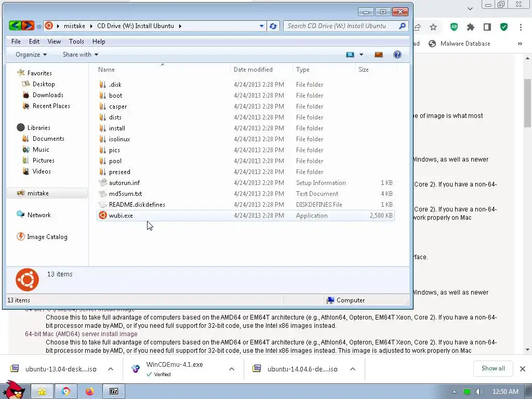Toggle the Chrome side panel icon
Screen dimensions: 532x399
487,27
